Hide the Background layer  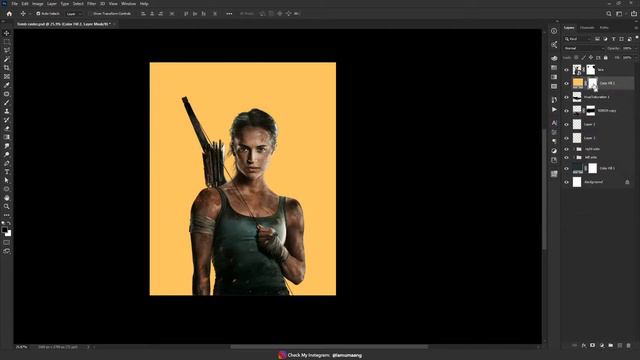tap(566, 182)
